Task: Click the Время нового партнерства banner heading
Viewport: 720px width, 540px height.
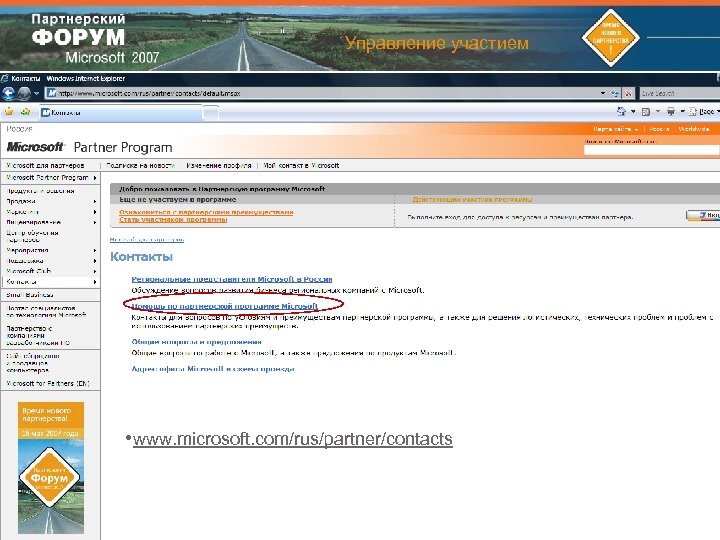Action: coord(46,414)
